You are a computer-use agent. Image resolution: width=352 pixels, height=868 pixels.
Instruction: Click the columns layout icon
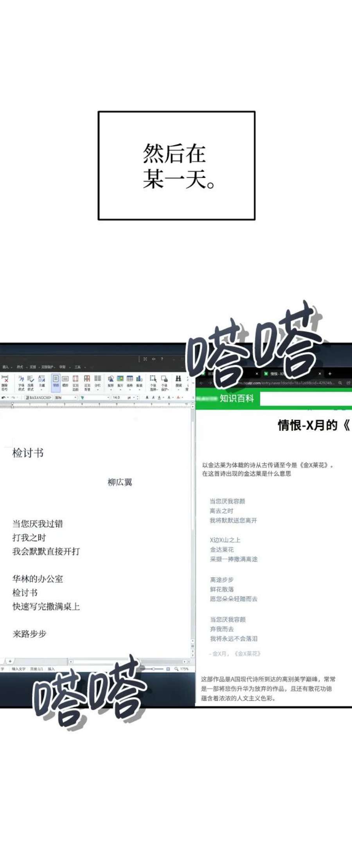[x=97, y=379]
